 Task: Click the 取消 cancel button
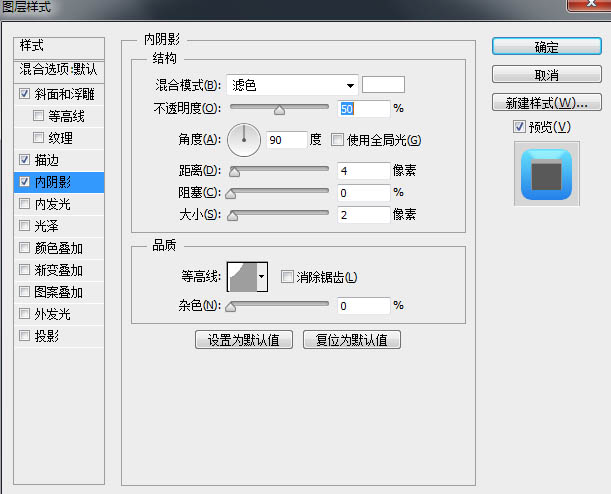547,74
